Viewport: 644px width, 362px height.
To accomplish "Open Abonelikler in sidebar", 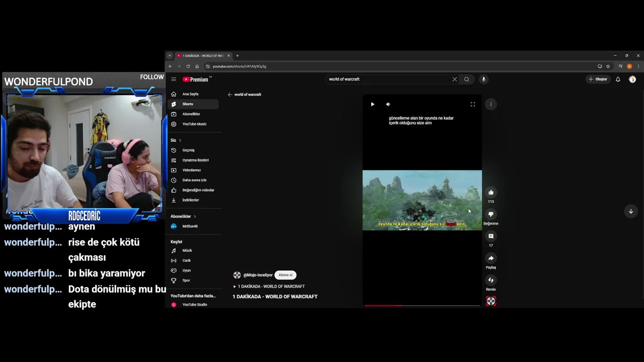I will (193, 114).
